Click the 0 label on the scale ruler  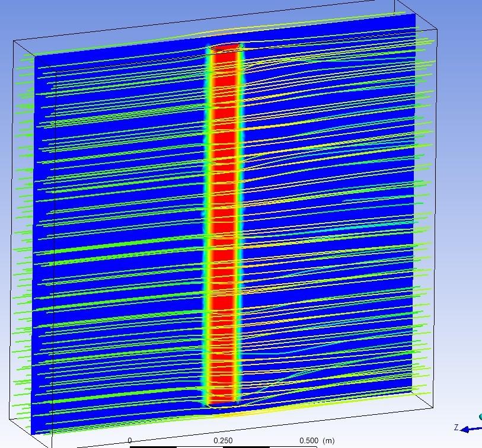click(x=130, y=441)
